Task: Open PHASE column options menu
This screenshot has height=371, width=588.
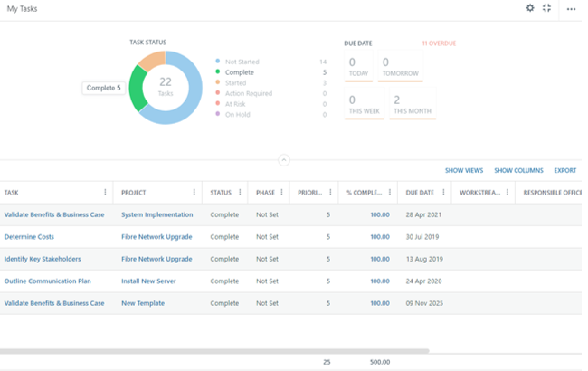Action: tap(281, 192)
